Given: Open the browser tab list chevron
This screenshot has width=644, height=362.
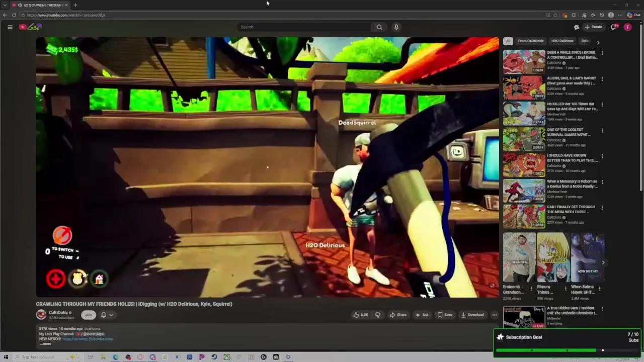Looking at the screenshot, I should coord(5,5).
